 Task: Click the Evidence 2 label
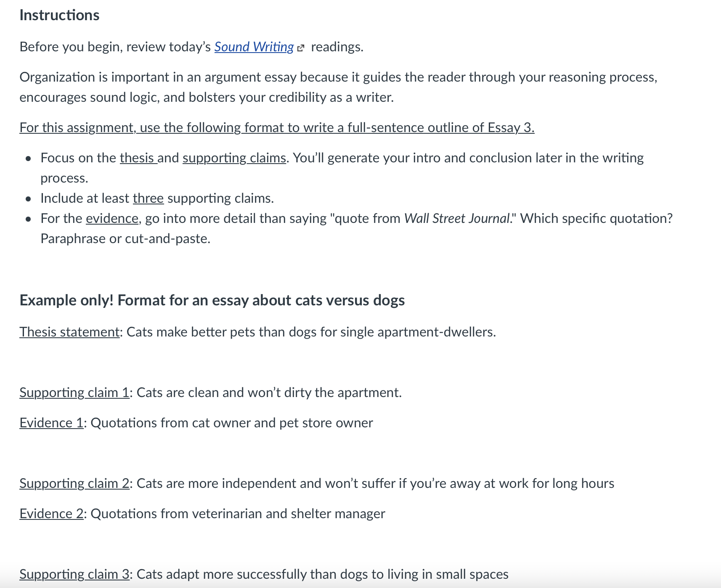52,514
